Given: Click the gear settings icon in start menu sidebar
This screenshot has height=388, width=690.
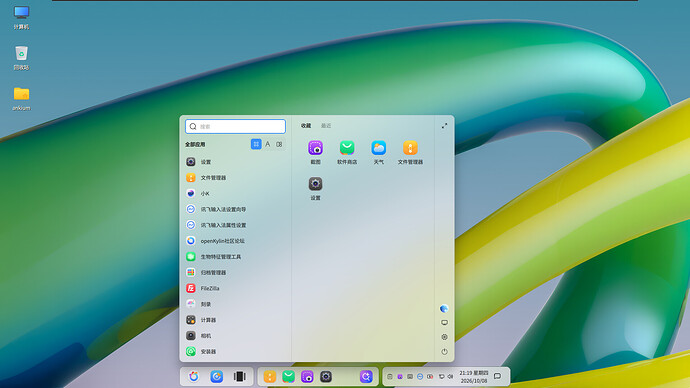Looking at the screenshot, I should click(444, 337).
